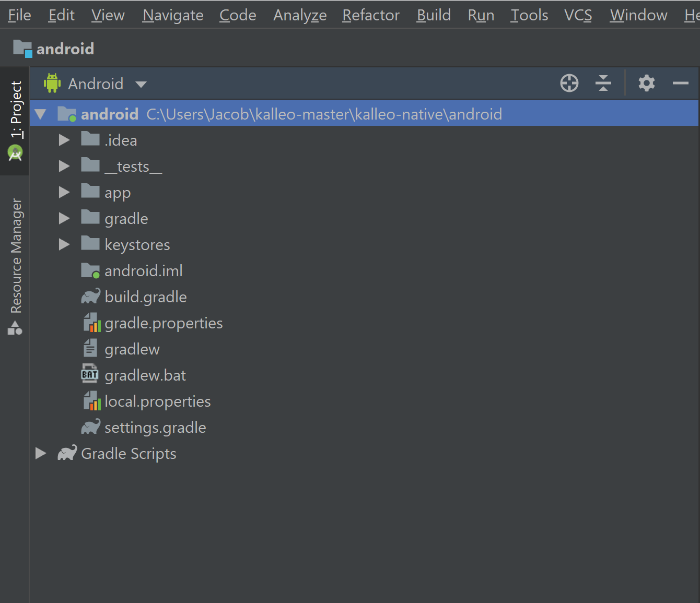The image size is (700, 603).
Task: Open the Tools menu
Action: click(529, 15)
